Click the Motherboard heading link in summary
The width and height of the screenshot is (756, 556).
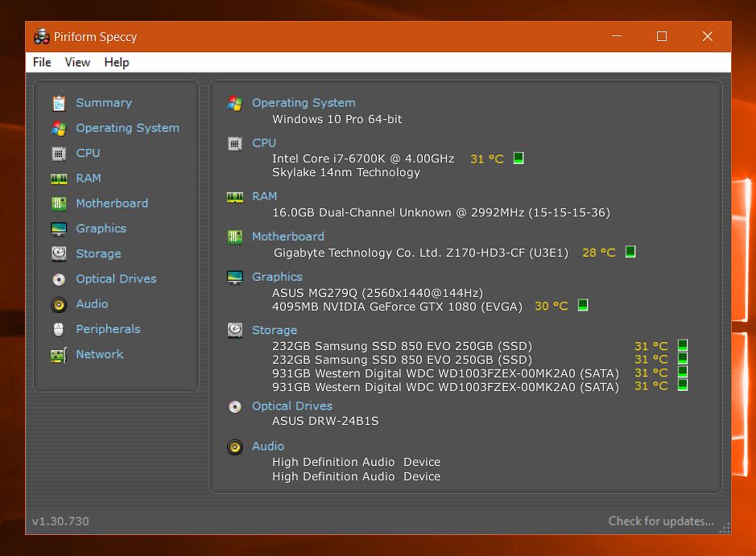pos(288,237)
